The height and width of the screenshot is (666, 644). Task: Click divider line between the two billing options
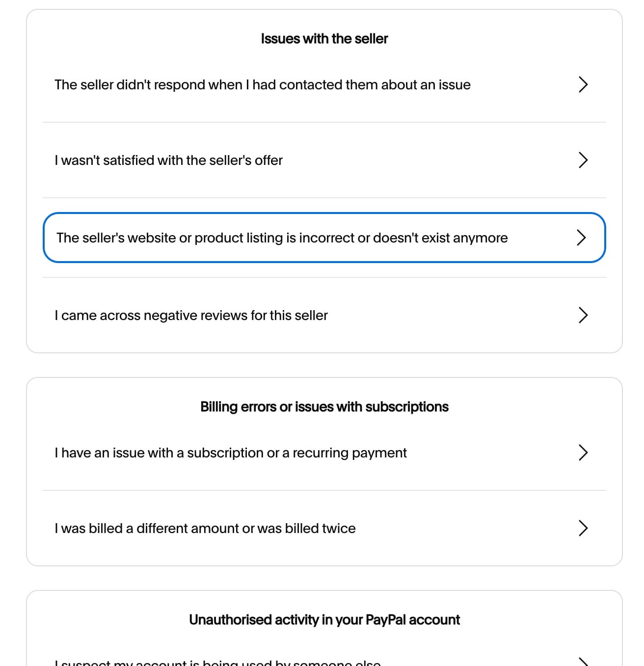[324, 490]
